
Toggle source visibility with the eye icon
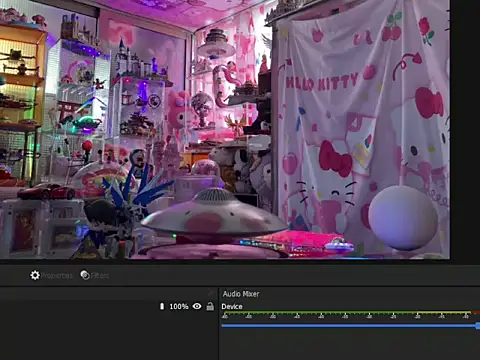(x=197, y=306)
